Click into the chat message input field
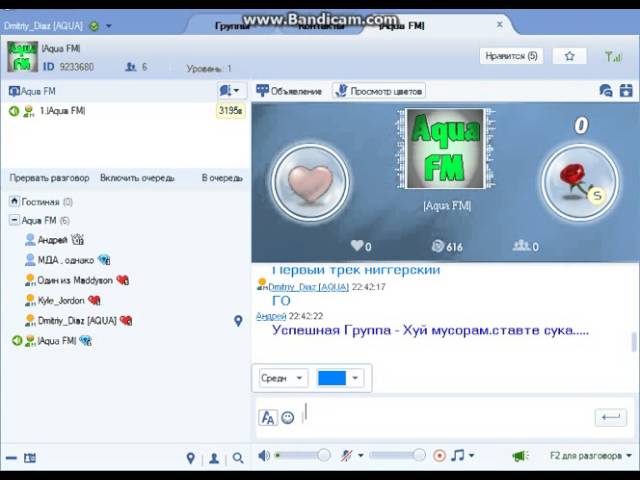Image resolution: width=640 pixels, height=480 pixels. click(447, 416)
